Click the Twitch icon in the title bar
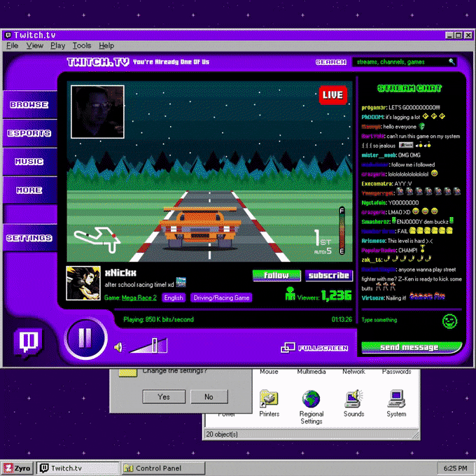The height and width of the screenshot is (476, 476). click(x=8, y=35)
